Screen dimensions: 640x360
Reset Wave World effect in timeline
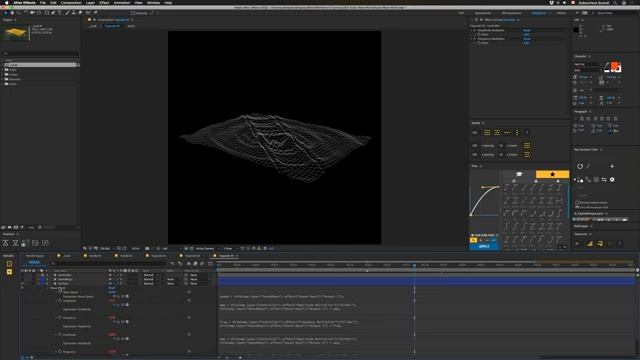[x=111, y=288]
